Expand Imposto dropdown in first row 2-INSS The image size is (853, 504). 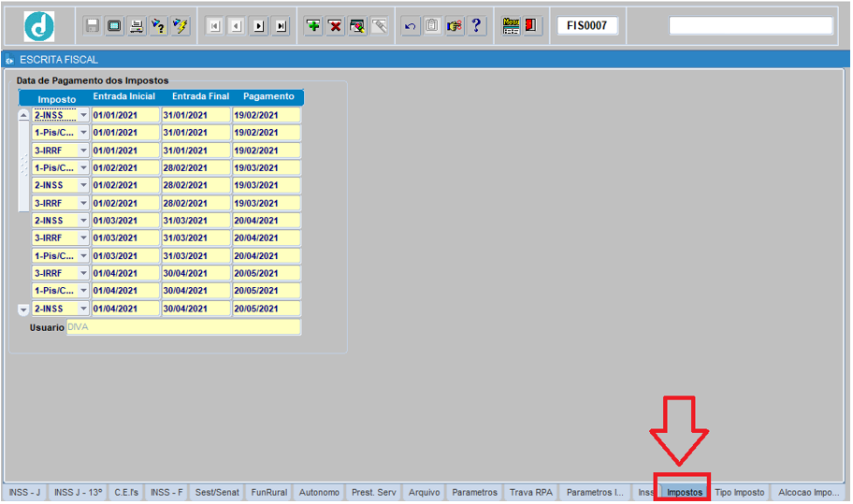(83, 115)
